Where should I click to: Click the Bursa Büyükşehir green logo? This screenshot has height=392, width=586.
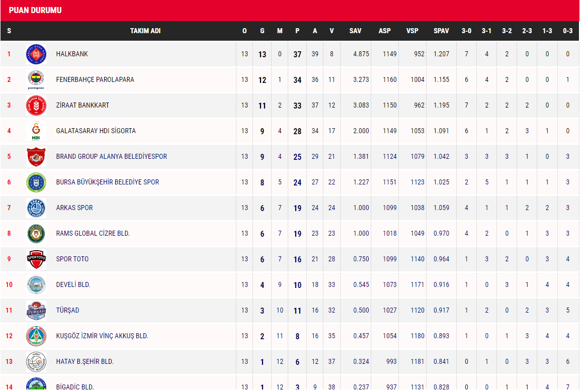point(36,182)
